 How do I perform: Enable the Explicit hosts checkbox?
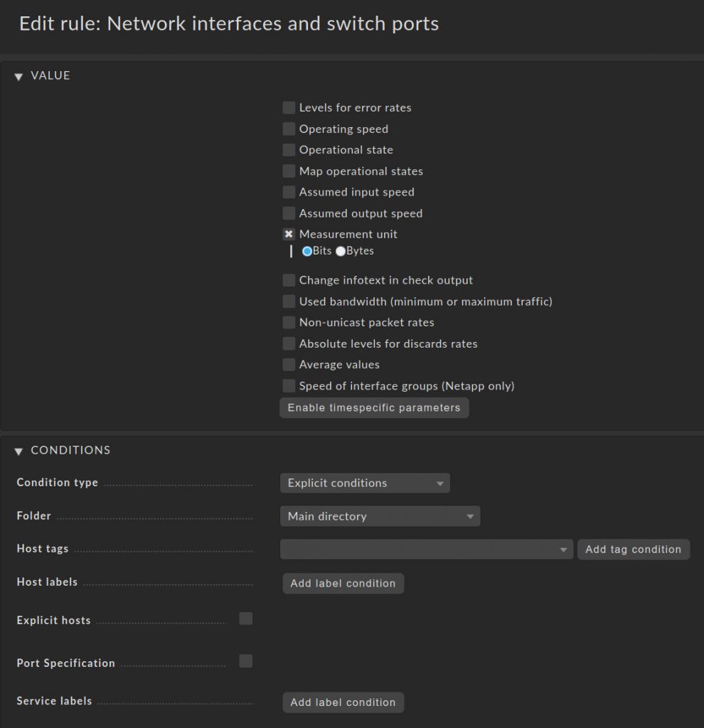coord(245,619)
